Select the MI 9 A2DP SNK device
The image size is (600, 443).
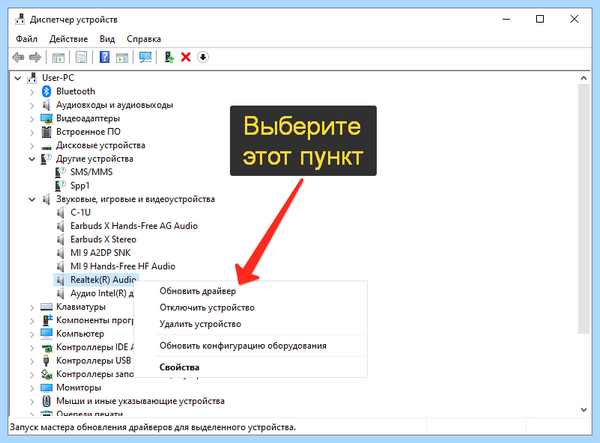tap(100, 253)
